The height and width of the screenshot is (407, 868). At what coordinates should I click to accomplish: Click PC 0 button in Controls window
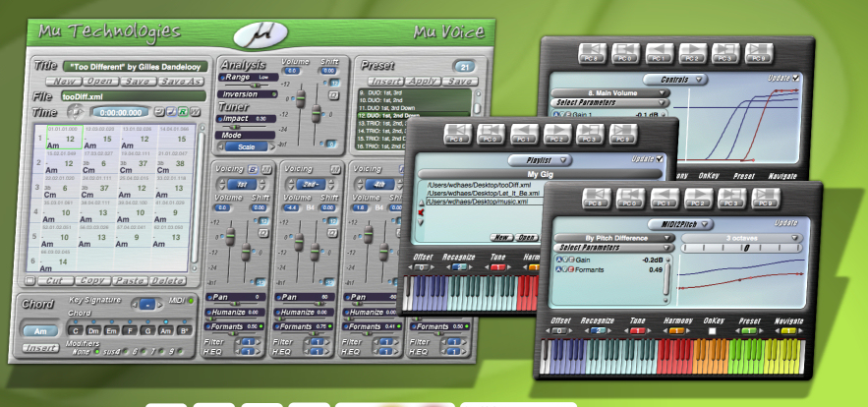pos(625,54)
